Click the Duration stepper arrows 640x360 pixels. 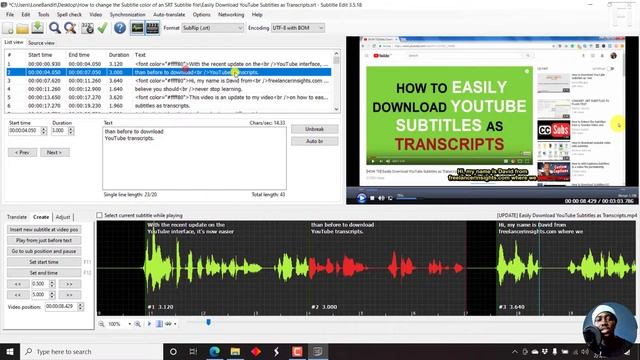[71, 131]
